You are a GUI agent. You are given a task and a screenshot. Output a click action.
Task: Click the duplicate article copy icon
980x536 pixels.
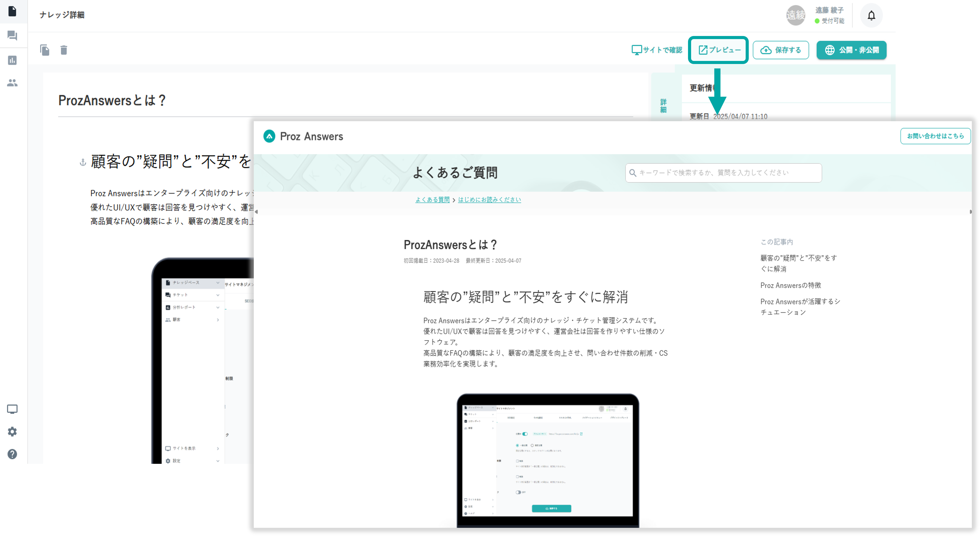[45, 50]
